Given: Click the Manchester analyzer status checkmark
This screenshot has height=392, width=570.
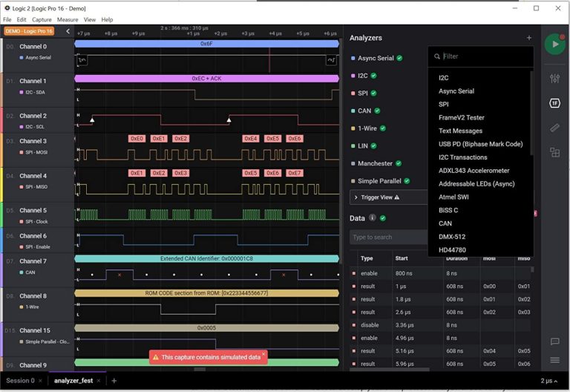Looking at the screenshot, I should tap(399, 163).
